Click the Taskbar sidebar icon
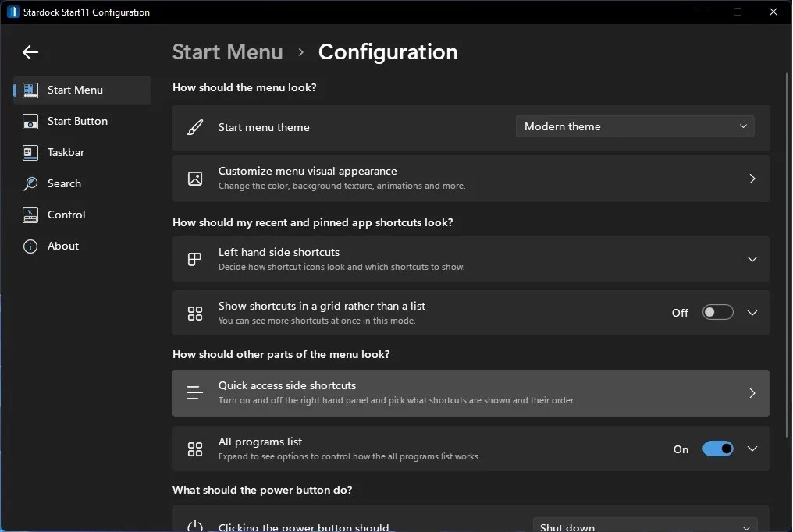Screen dimensions: 793x532 tap(30, 153)
